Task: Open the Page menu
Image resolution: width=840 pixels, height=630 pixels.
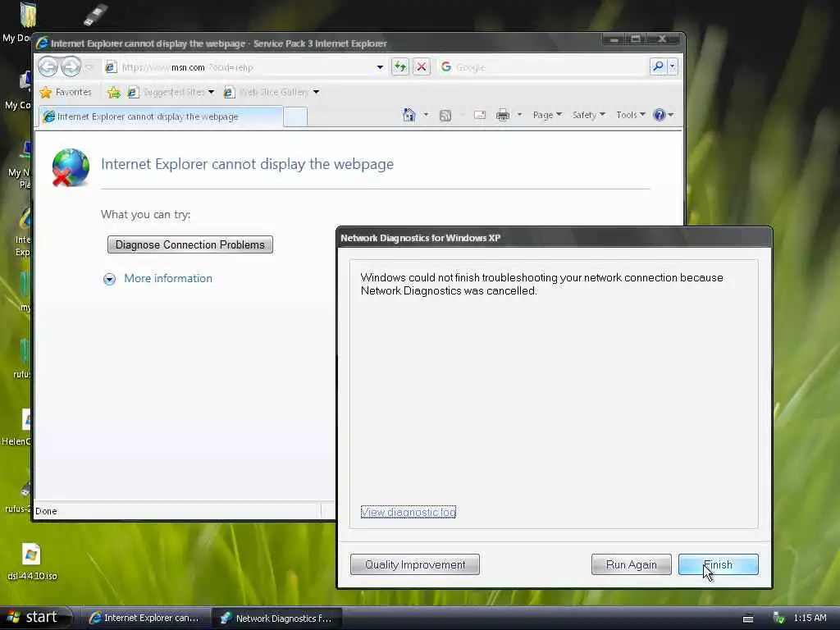Action: coord(547,115)
